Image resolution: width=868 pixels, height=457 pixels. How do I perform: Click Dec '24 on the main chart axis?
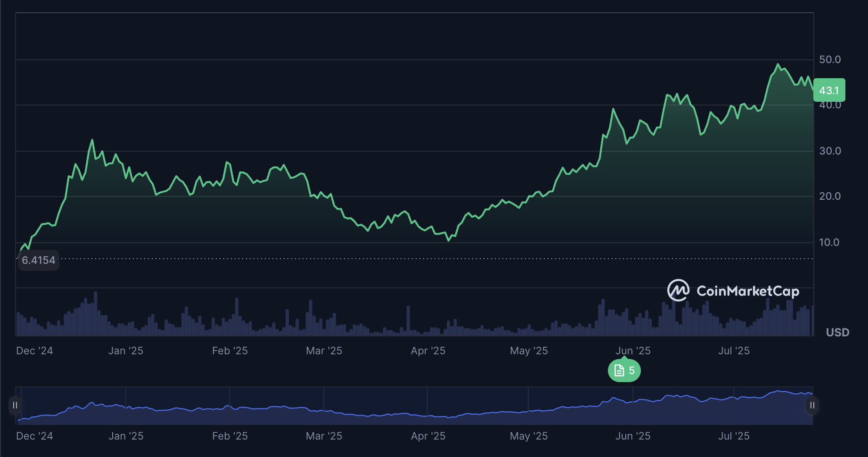34,351
